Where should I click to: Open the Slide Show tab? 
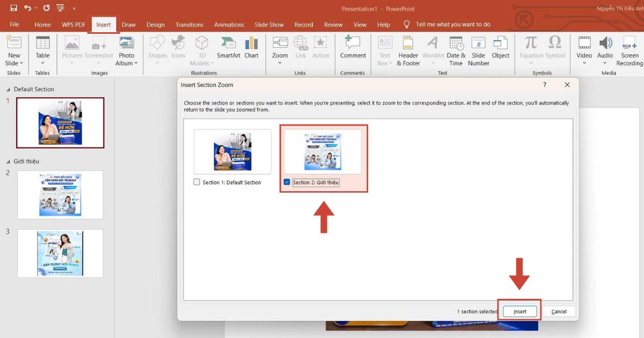tap(269, 25)
